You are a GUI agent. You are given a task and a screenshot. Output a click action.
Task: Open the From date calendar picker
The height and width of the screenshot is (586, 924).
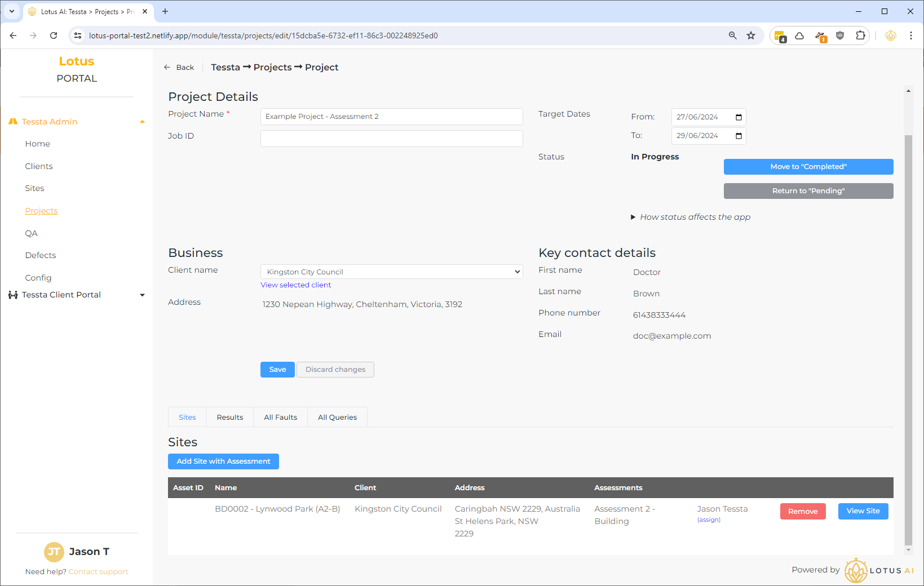[x=739, y=117]
